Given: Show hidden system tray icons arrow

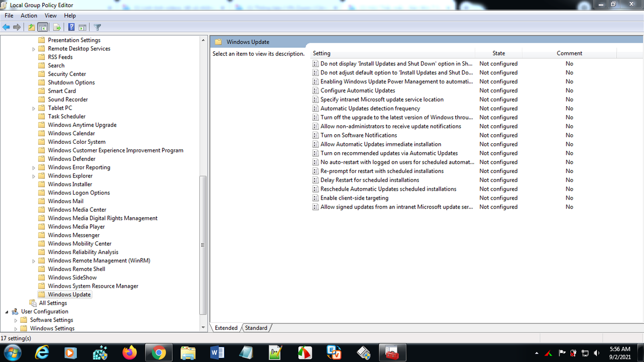Looking at the screenshot, I should [536, 353].
